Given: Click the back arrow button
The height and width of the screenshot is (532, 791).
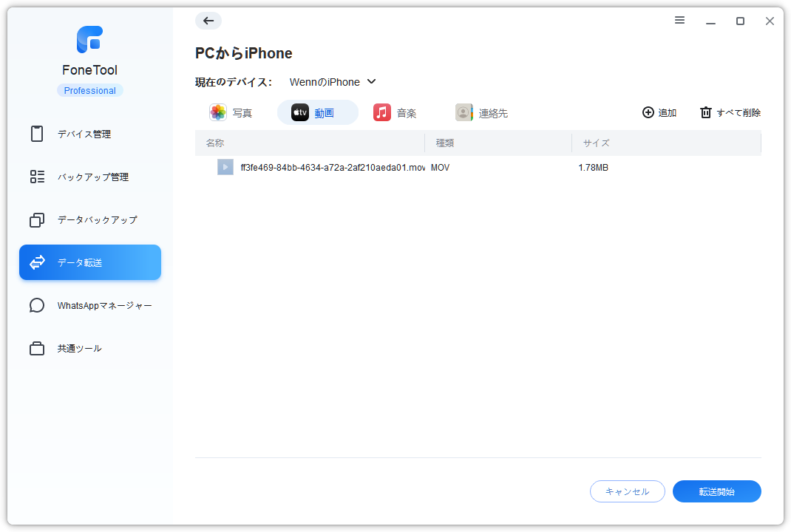Looking at the screenshot, I should click(x=208, y=21).
